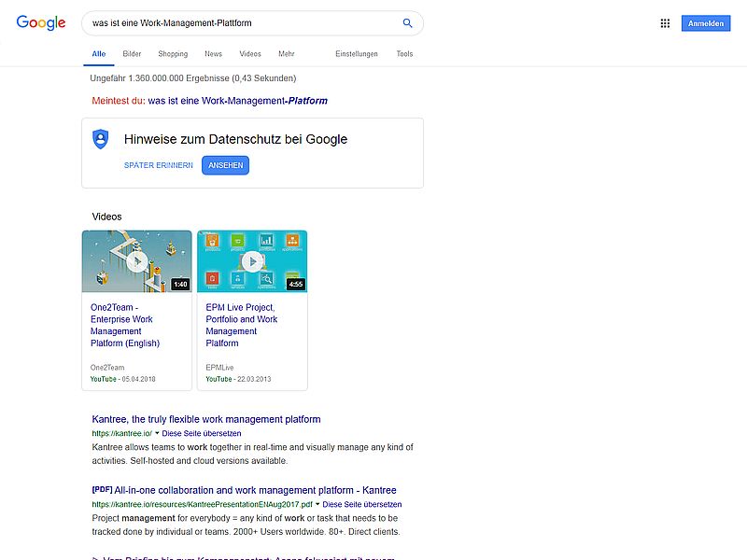Play the EPM Live video play button

[x=252, y=261]
